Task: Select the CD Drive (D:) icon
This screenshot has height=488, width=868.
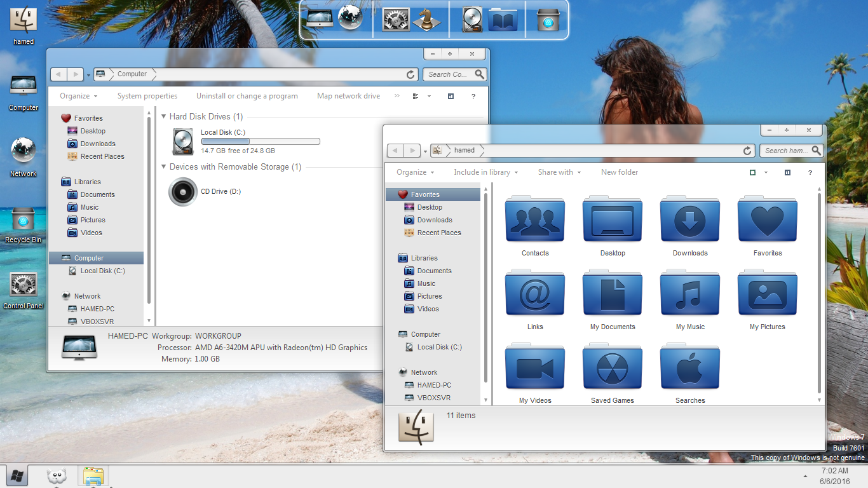Action: [183, 191]
